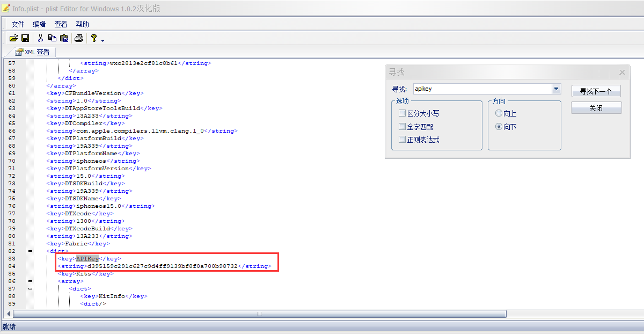This screenshot has width=644, height=334.
Task: Open the 编辑 menu
Action: (39, 24)
